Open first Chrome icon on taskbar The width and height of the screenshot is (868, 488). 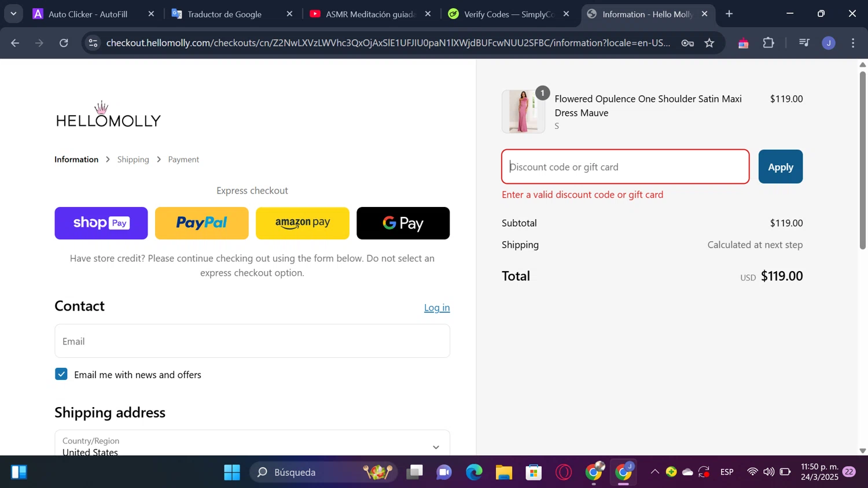(594, 472)
